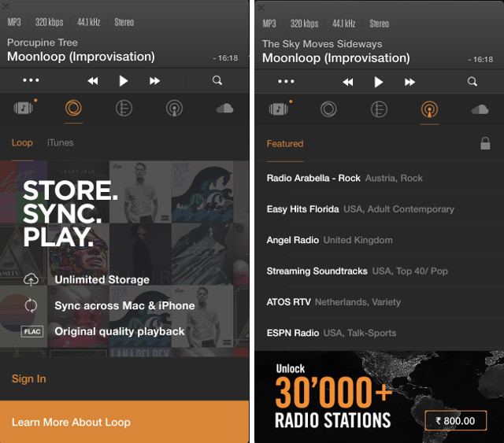Click the Unlimited Storage cloud upload icon
Viewport: 504px width, 443px height.
pyautogui.click(x=31, y=280)
